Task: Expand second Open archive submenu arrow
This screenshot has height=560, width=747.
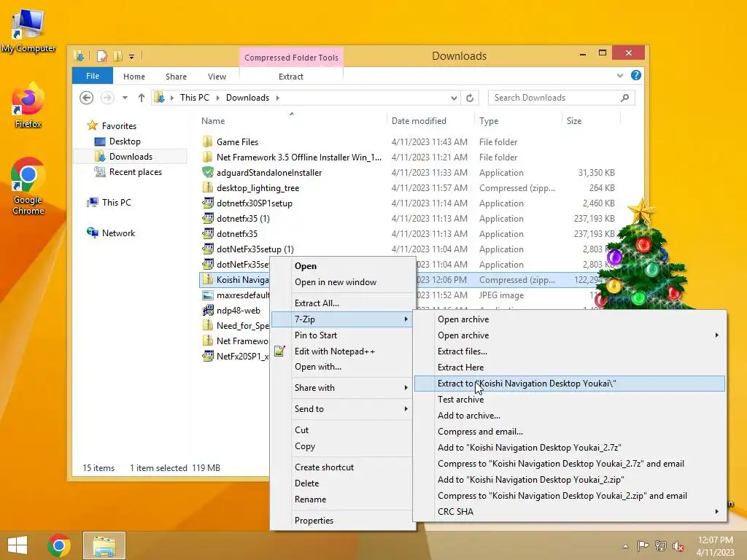Action: coord(717,335)
